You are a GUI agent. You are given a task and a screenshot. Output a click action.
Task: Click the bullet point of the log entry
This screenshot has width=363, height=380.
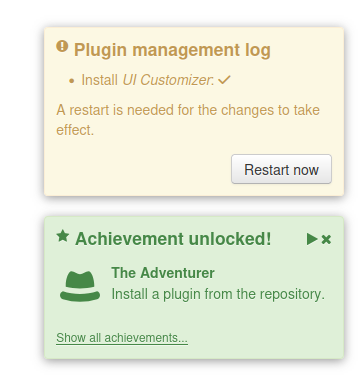point(71,81)
